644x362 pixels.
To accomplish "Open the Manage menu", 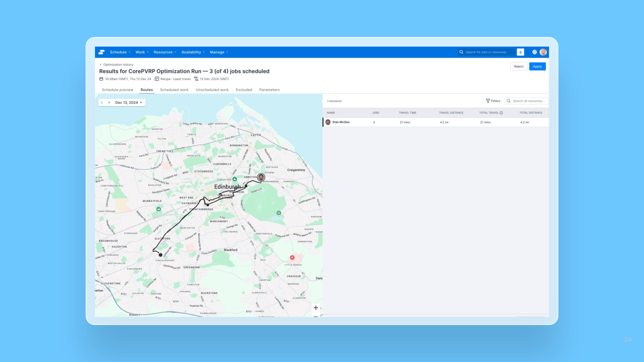I will point(219,52).
